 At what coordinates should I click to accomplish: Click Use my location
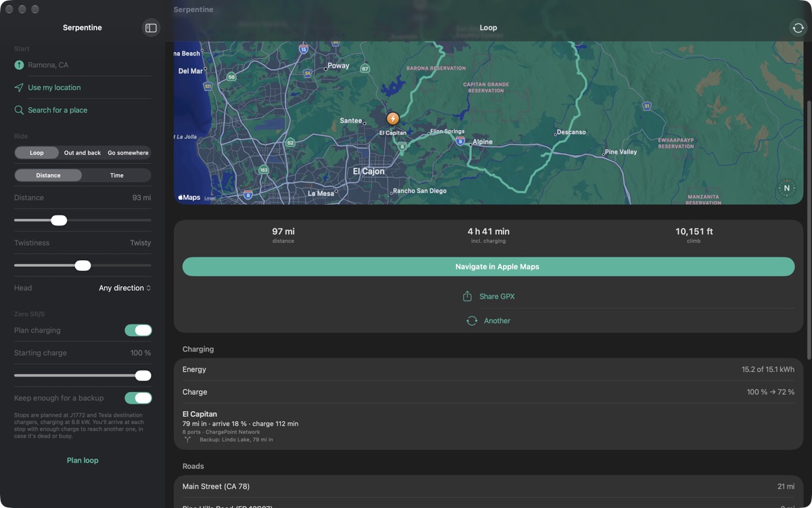tap(54, 87)
